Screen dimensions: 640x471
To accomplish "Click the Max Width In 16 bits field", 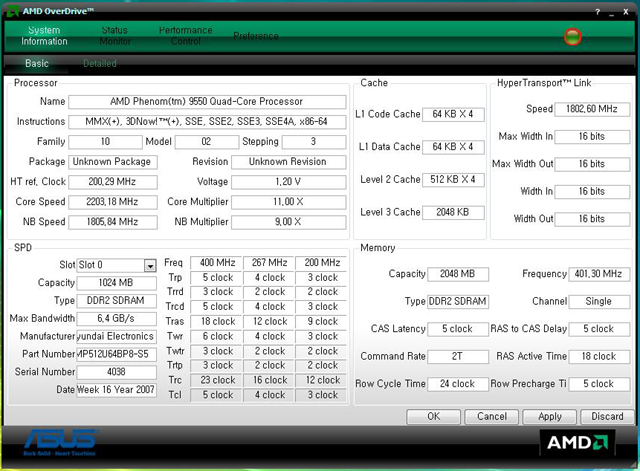I will pyautogui.click(x=592, y=137).
